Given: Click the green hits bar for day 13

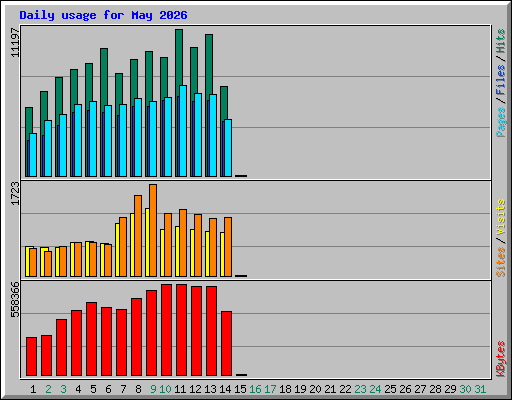Looking at the screenshot, I should [209, 63].
